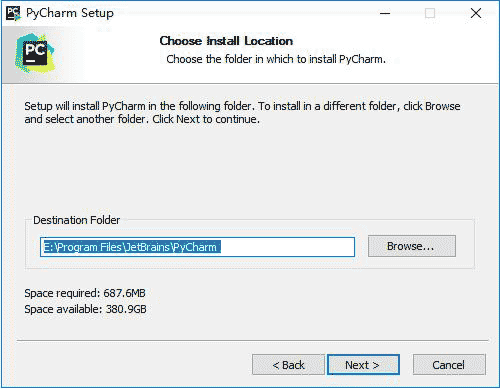This screenshot has width=500, height=389.
Task: Minimize the PyCharm Setup window
Action: (x=385, y=13)
